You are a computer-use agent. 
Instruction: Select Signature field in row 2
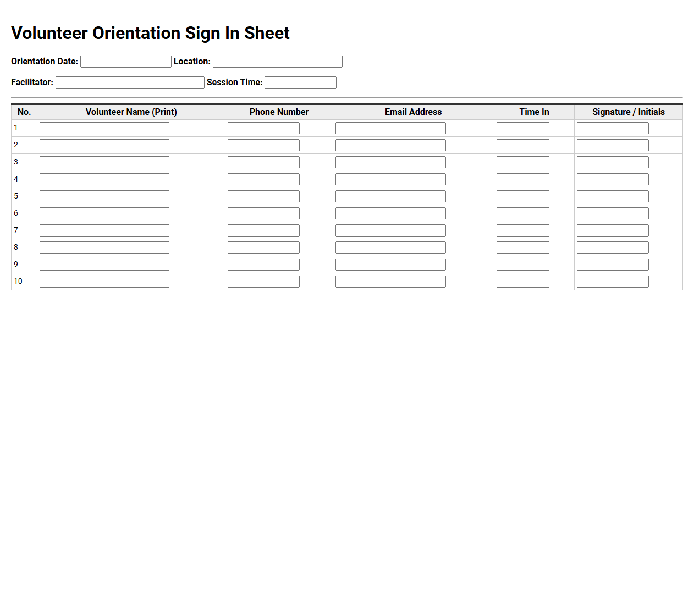click(613, 145)
